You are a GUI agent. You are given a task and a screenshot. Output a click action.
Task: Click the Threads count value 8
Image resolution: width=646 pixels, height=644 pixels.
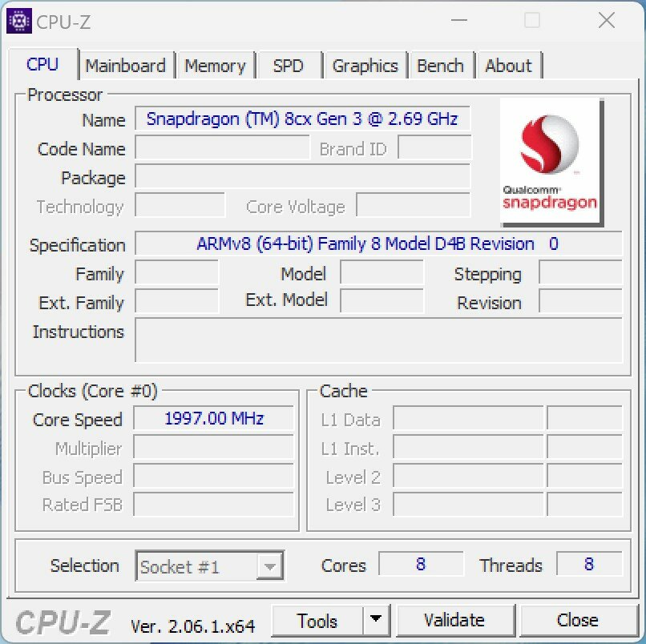(x=589, y=564)
